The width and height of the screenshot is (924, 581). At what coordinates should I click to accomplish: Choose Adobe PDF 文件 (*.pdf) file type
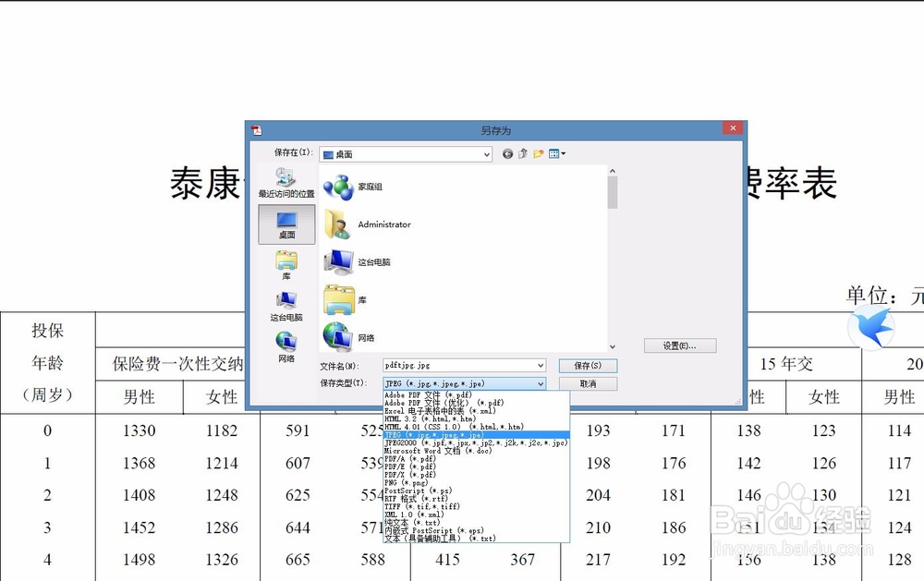[x=476, y=394]
